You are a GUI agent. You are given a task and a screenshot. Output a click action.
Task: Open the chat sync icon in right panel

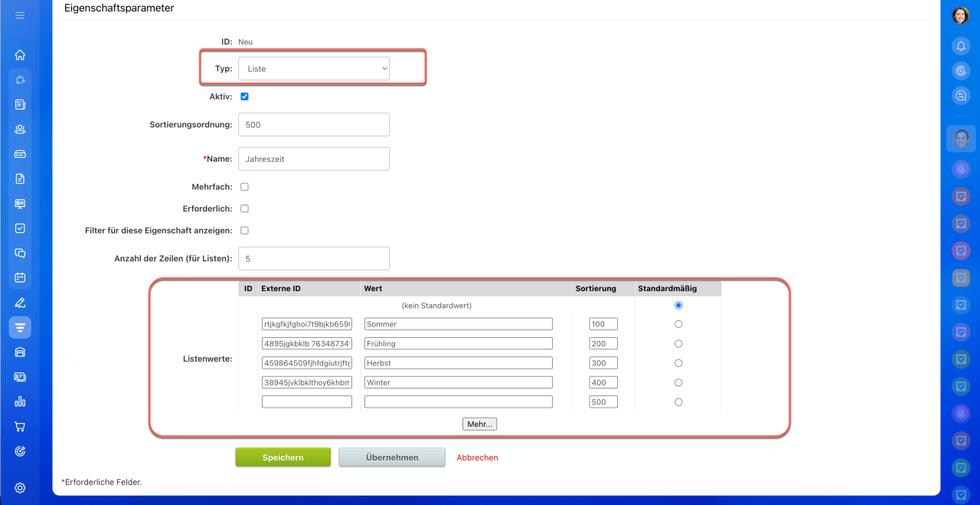tap(961, 96)
